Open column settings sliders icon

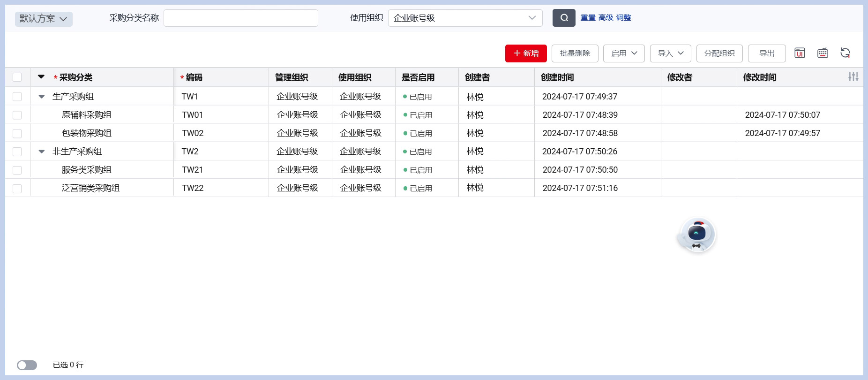[x=853, y=77]
